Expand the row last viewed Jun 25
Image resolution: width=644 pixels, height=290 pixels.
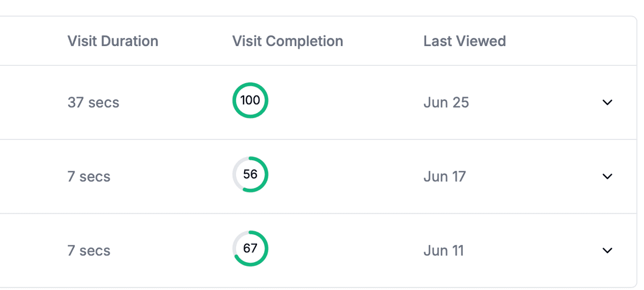click(607, 102)
